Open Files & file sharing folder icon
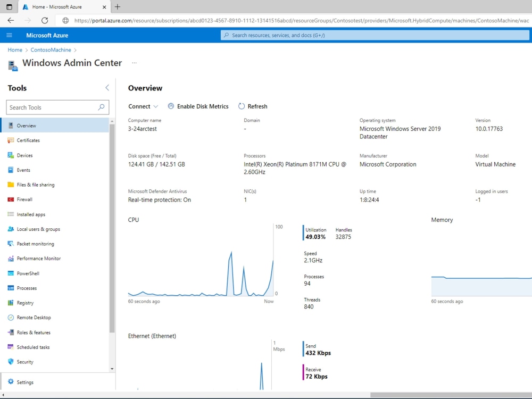The width and height of the screenshot is (532, 399). pos(11,185)
